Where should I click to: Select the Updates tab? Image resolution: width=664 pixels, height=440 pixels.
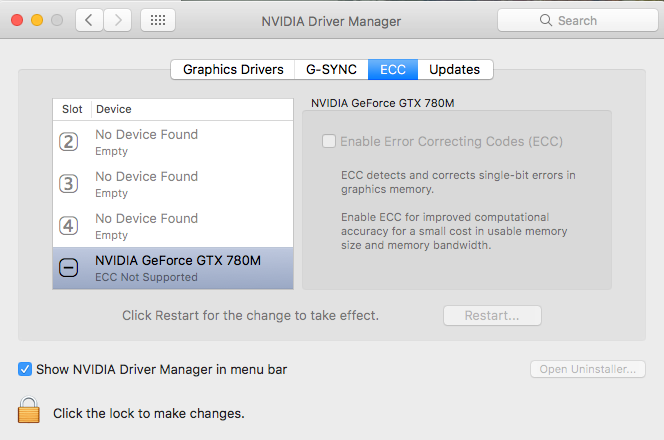pos(455,69)
